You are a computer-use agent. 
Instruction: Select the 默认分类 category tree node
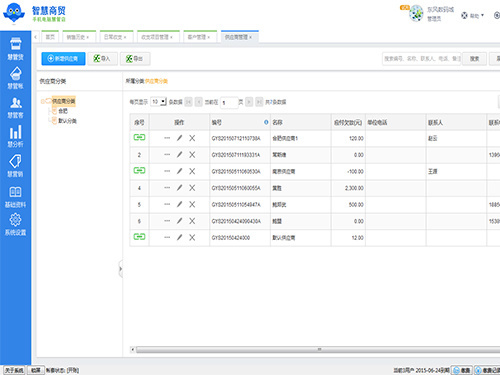[x=67, y=121]
